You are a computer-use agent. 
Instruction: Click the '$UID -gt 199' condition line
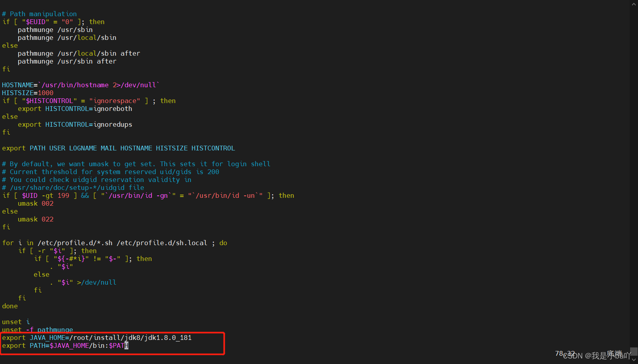pos(148,195)
